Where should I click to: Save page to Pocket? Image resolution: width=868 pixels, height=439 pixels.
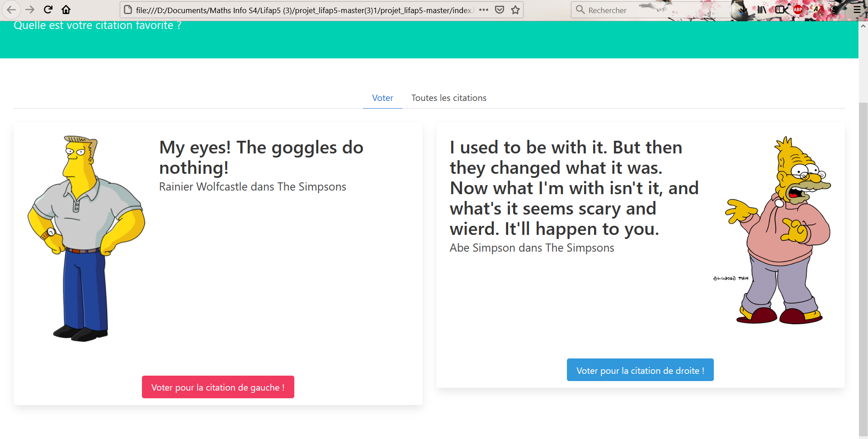click(x=500, y=10)
